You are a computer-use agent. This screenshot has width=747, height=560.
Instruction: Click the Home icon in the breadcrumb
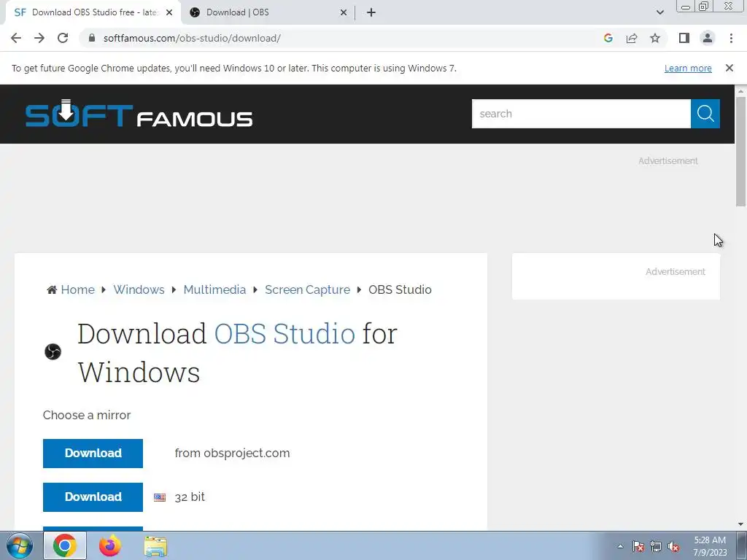pyautogui.click(x=52, y=289)
